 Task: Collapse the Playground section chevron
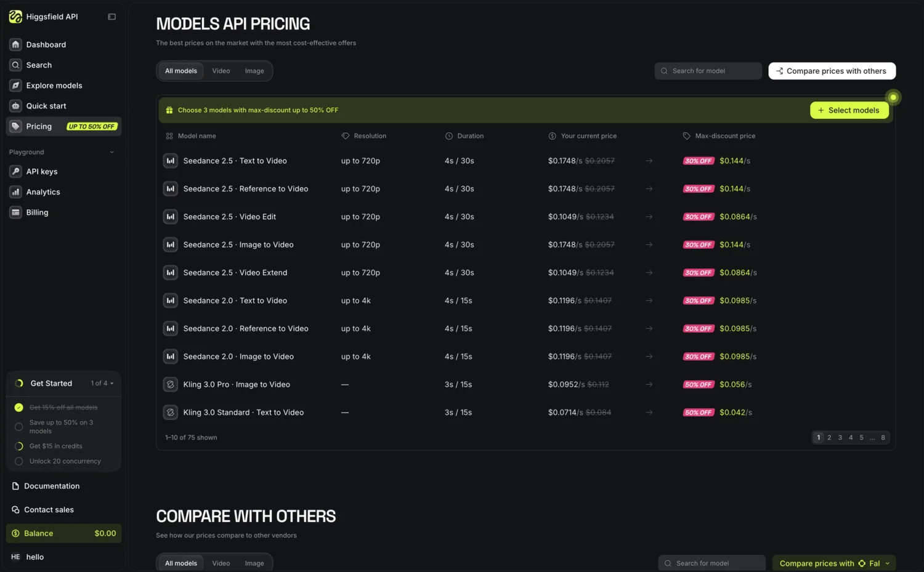tap(111, 152)
